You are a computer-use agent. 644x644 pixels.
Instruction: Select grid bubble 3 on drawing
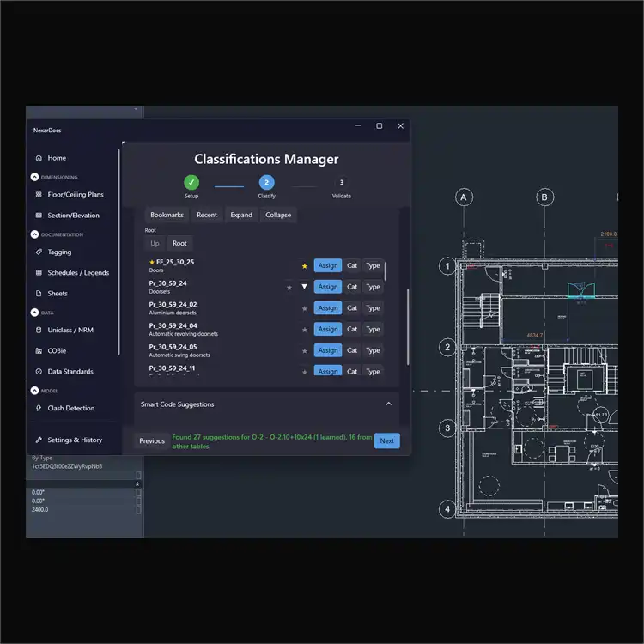447,428
